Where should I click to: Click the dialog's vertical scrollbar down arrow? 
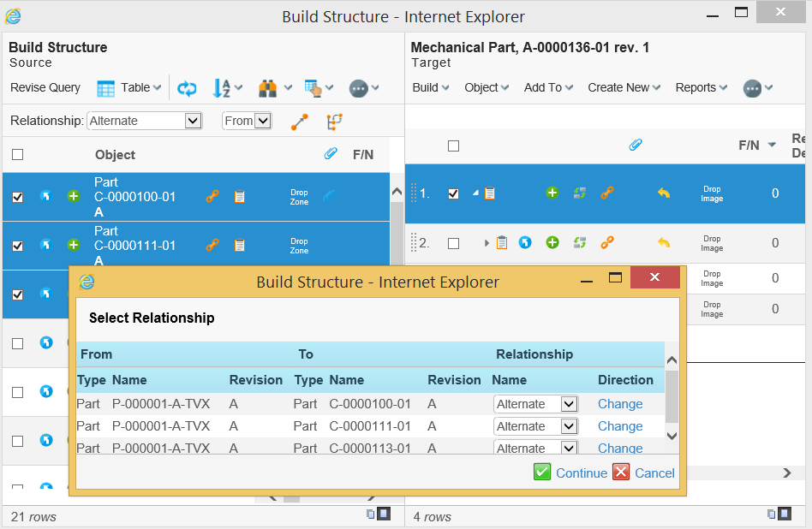[x=672, y=436]
